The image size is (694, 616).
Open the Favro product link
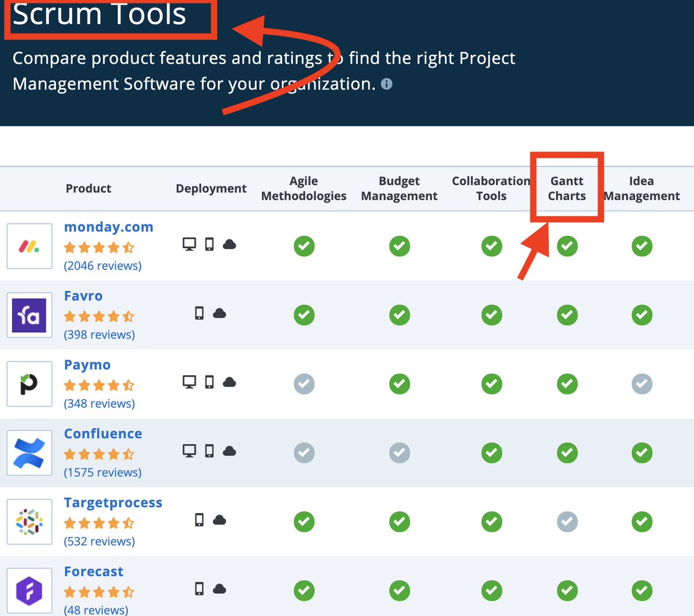click(x=83, y=296)
